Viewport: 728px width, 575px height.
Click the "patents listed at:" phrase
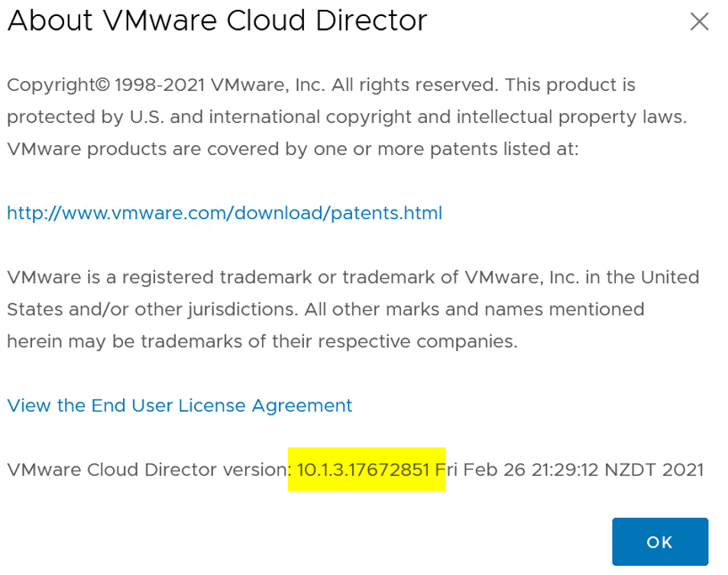(x=504, y=149)
